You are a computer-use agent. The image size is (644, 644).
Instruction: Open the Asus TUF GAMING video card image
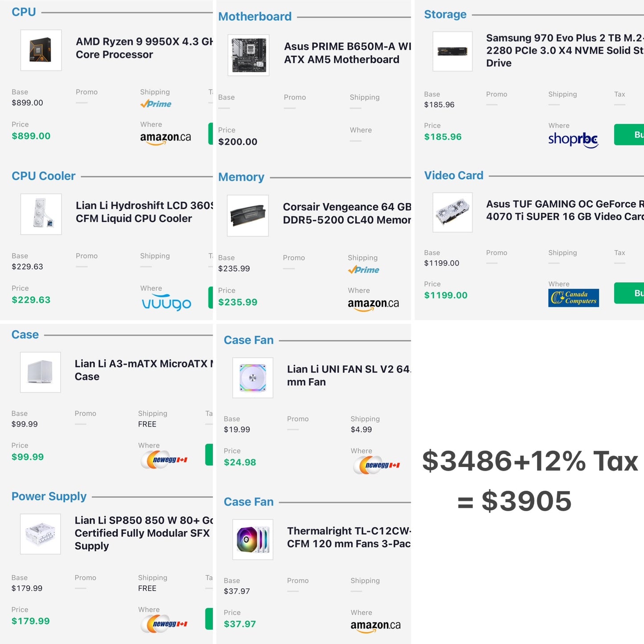click(x=452, y=213)
